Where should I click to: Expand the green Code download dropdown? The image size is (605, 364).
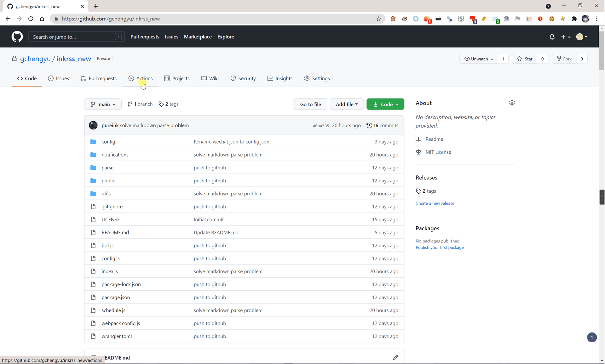(x=385, y=104)
